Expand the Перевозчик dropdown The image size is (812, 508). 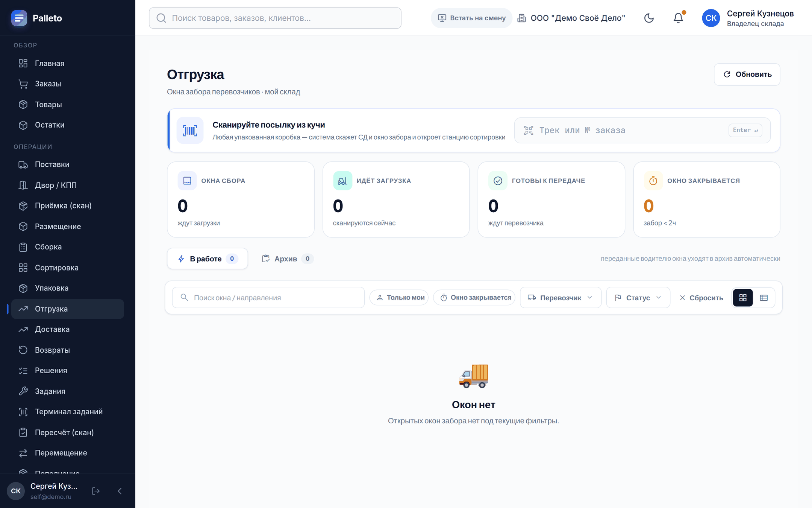(x=561, y=298)
